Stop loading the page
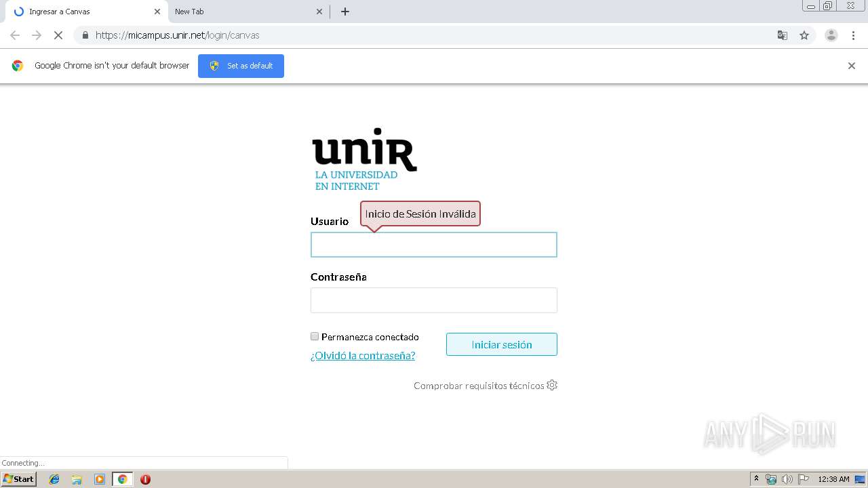 click(x=58, y=35)
